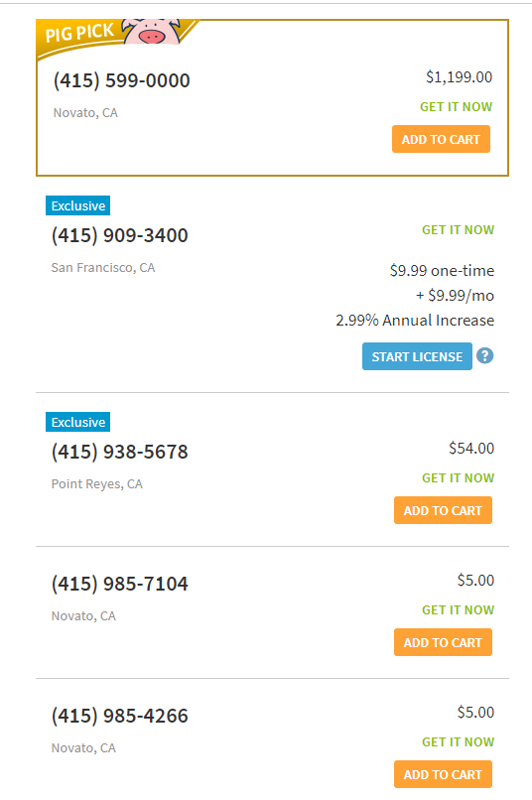532x800 pixels.
Task: Click Get It Now for 985-7104
Action: (x=458, y=609)
